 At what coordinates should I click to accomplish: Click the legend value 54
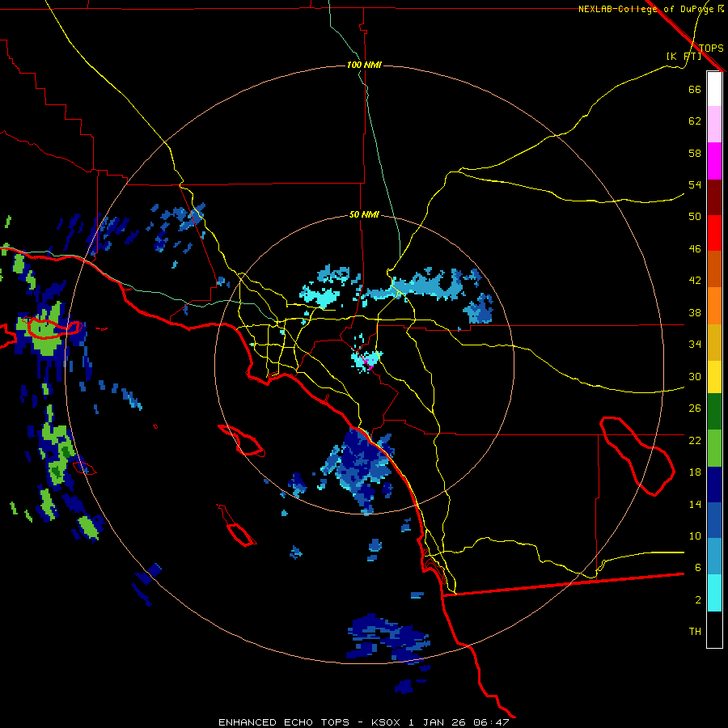click(x=695, y=184)
